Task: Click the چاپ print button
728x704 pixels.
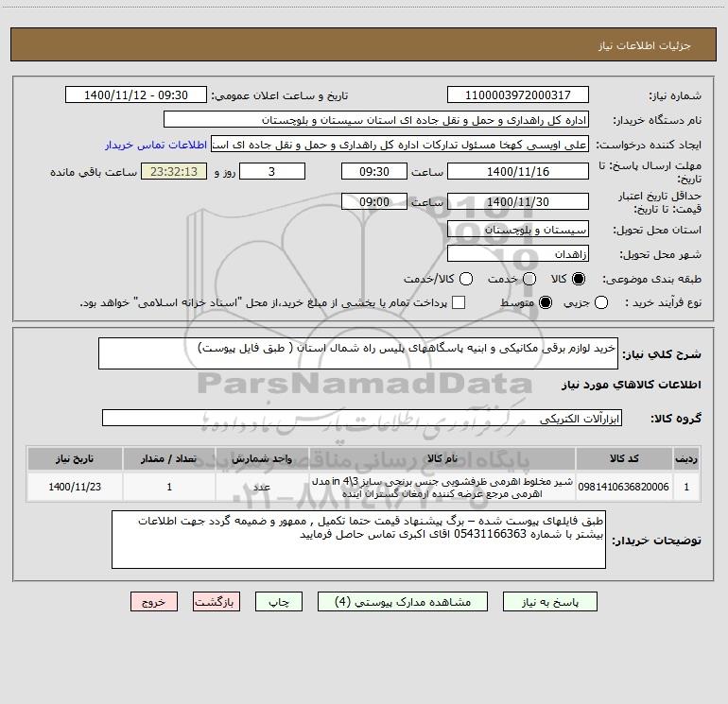Action: (279, 602)
